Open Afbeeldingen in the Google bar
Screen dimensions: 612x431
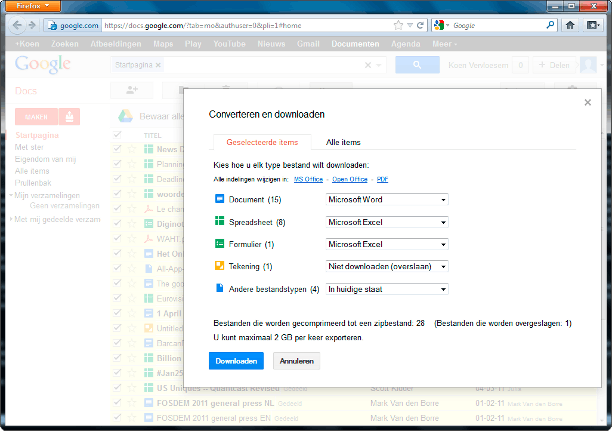pos(116,44)
